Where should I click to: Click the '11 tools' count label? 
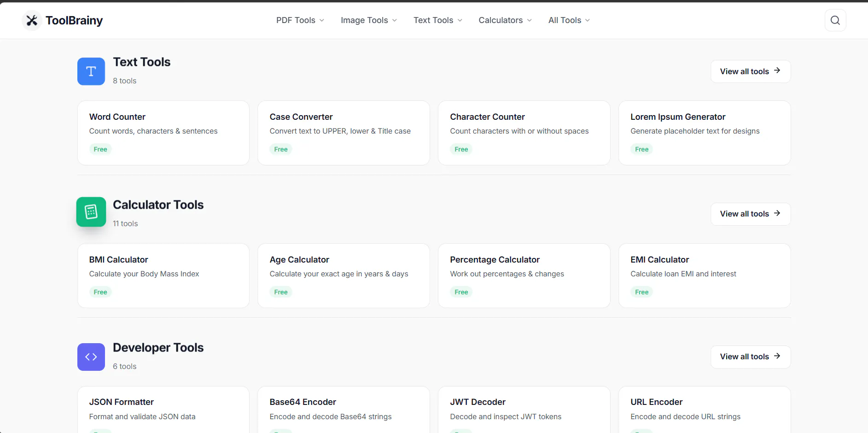pos(126,223)
